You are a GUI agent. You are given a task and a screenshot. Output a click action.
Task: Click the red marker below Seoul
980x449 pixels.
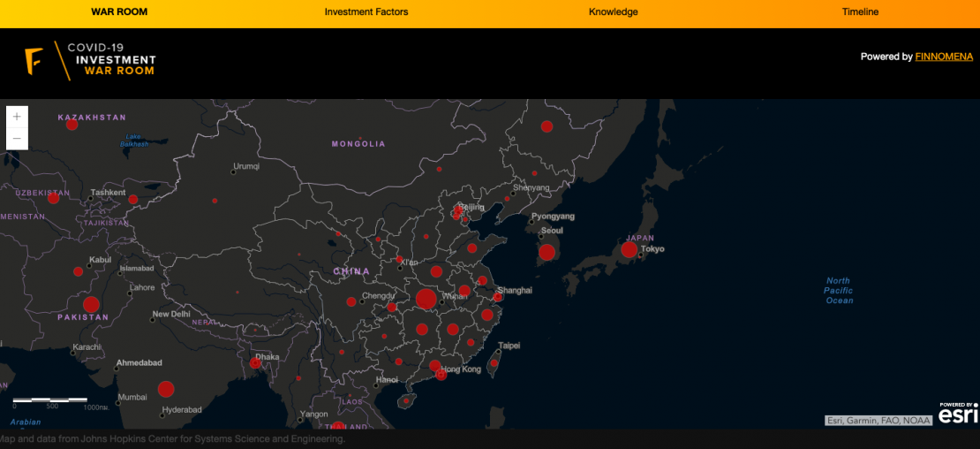[x=547, y=252]
